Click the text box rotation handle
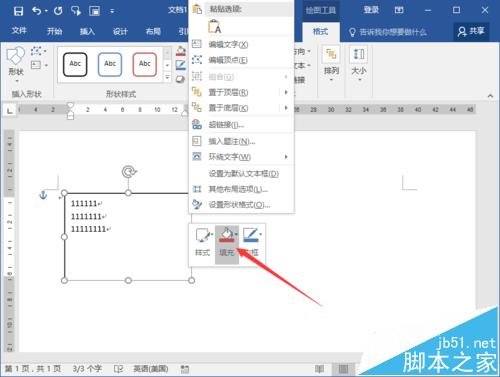 [x=129, y=172]
